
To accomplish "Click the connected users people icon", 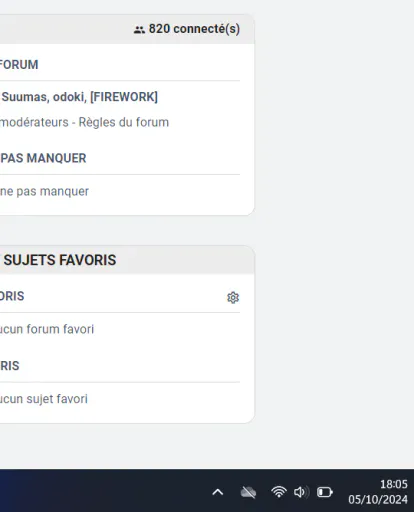I will tap(139, 30).
